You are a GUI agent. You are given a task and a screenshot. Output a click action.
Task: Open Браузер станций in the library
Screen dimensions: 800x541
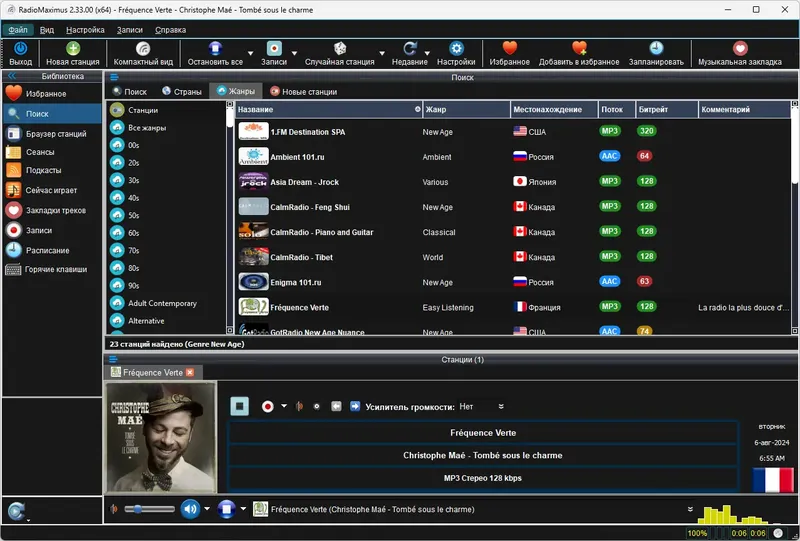tap(52, 134)
